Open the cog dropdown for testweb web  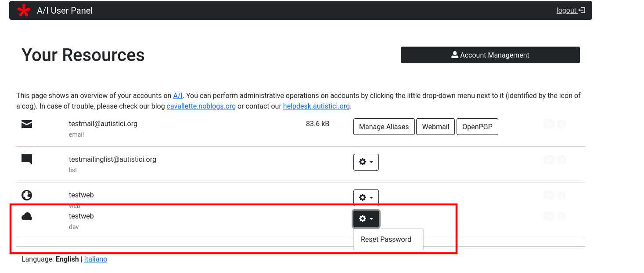[366, 197]
